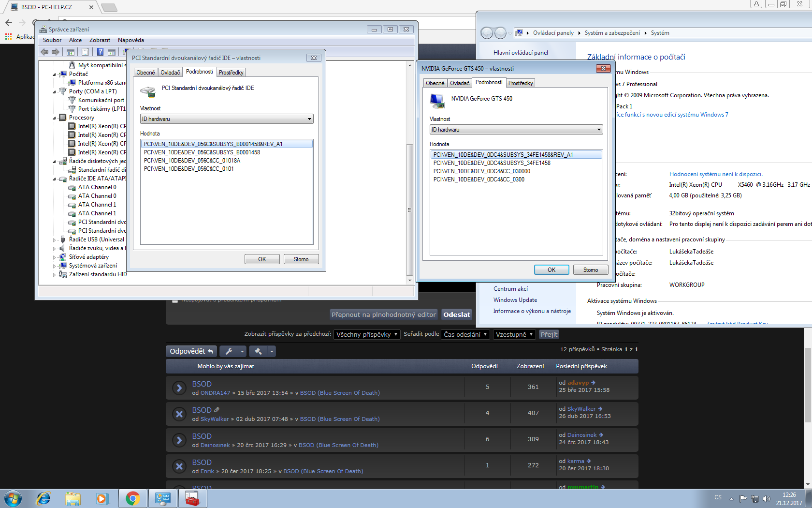This screenshot has width=812, height=508.
Task: Open the Akce menu in Device Manager
Action: click(75, 40)
